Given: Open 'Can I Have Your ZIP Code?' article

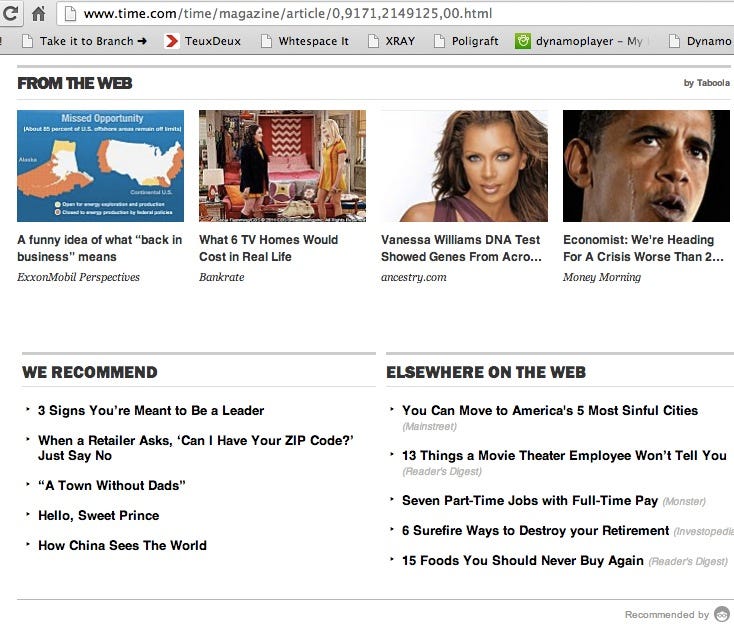Looking at the screenshot, I should 196,448.
